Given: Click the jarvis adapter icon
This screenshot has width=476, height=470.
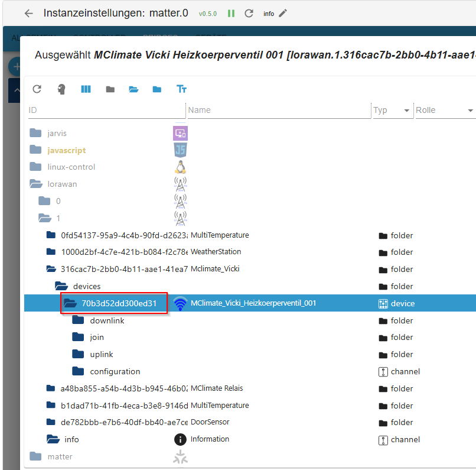Looking at the screenshot, I should click(180, 133).
